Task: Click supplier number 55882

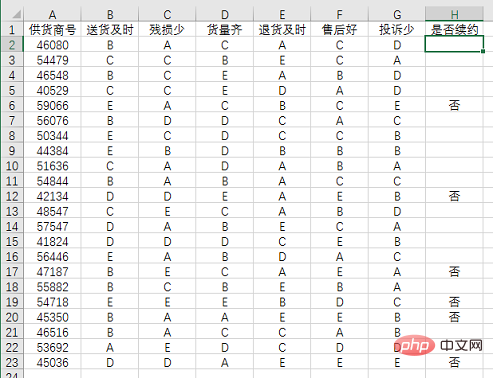Action: [x=52, y=287]
